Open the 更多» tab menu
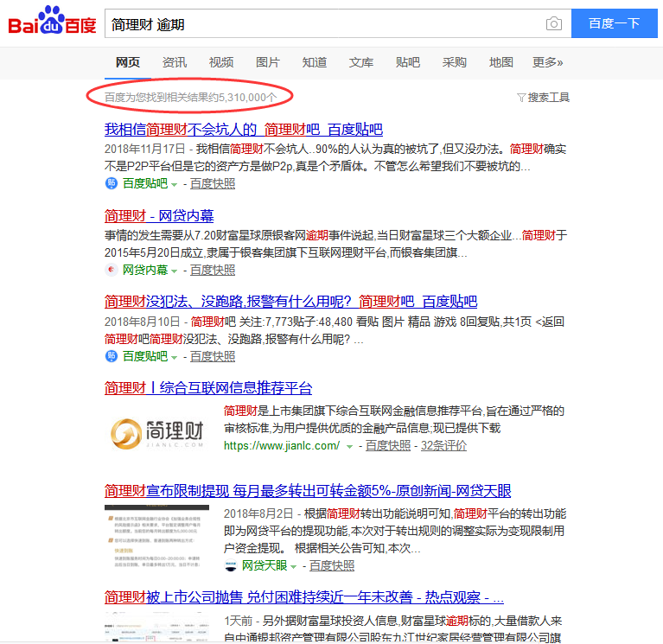 547,62
